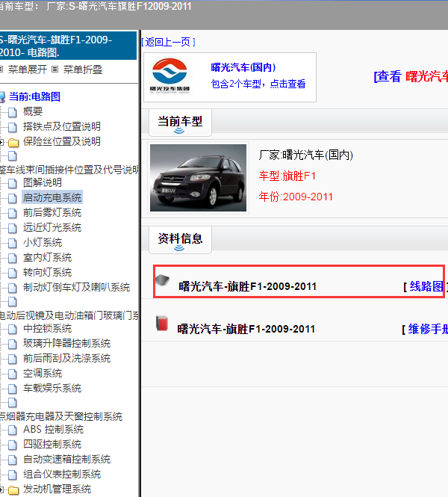Open the 启动充电系统 tree item
The width and height of the screenshot is (448, 497).
click(x=52, y=197)
